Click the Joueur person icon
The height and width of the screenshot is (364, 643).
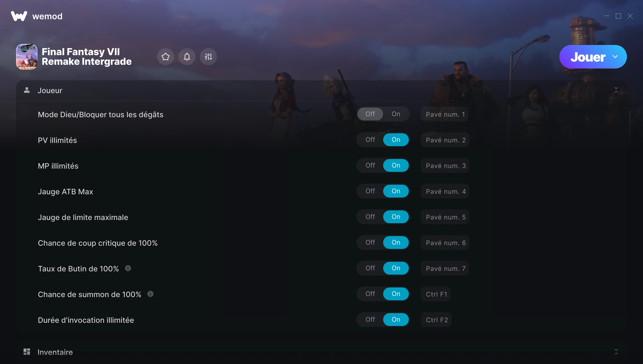coord(27,90)
